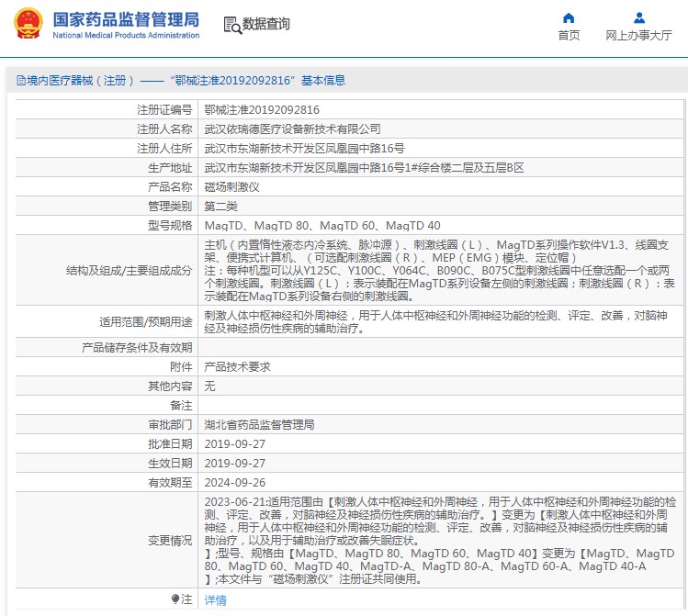Open the 网上办事大厅 user icon
Image resolution: width=688 pixels, height=616 pixels.
(639, 18)
